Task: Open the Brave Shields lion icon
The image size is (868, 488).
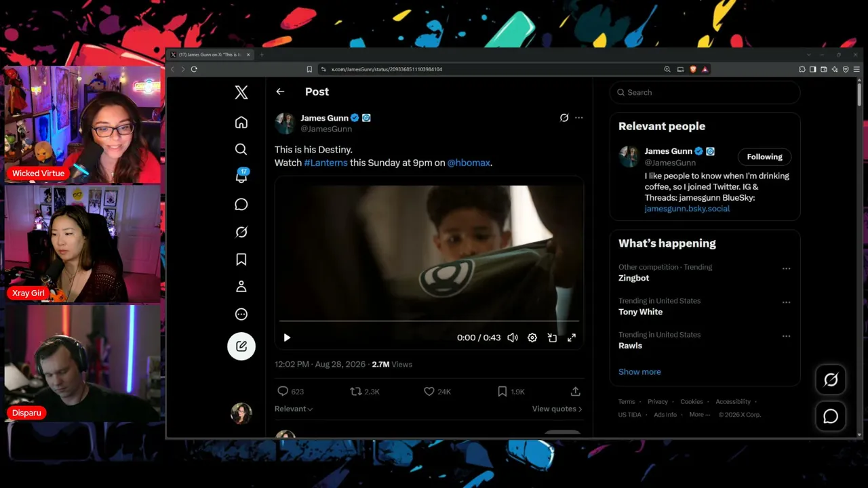Action: tap(693, 69)
